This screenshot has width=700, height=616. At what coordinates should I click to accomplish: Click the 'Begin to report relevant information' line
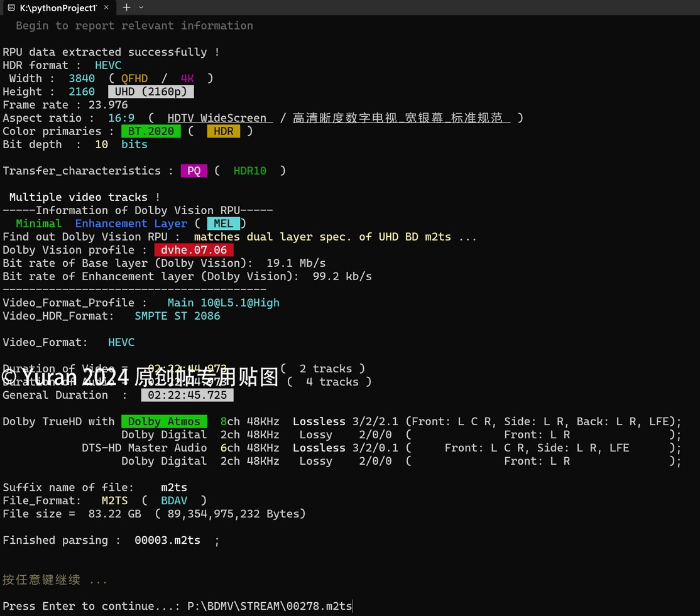pos(134,26)
